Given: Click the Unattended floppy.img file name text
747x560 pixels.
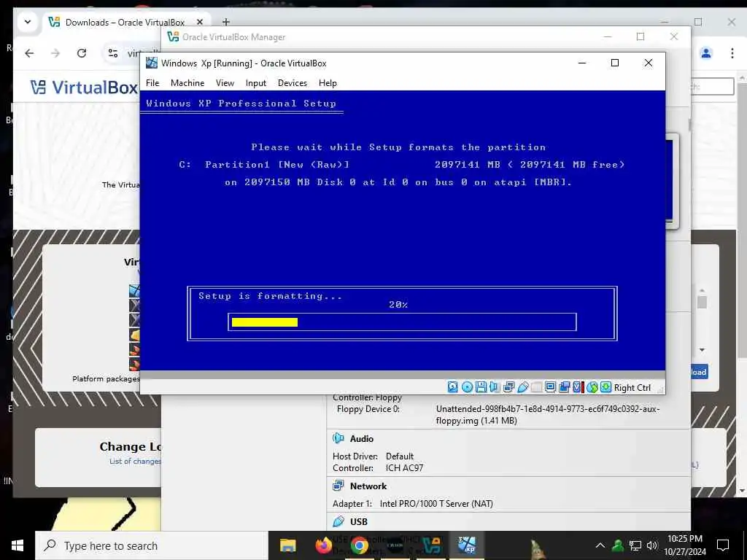Looking at the screenshot, I should point(548,415).
